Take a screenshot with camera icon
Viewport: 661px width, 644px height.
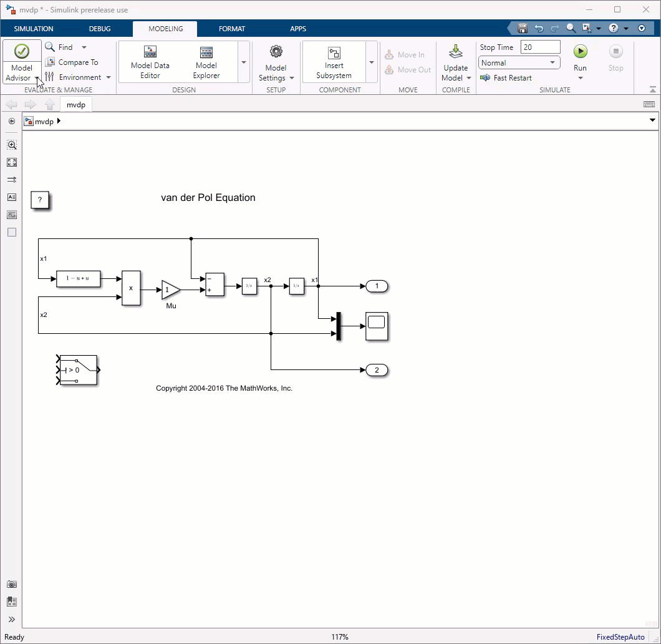12,584
